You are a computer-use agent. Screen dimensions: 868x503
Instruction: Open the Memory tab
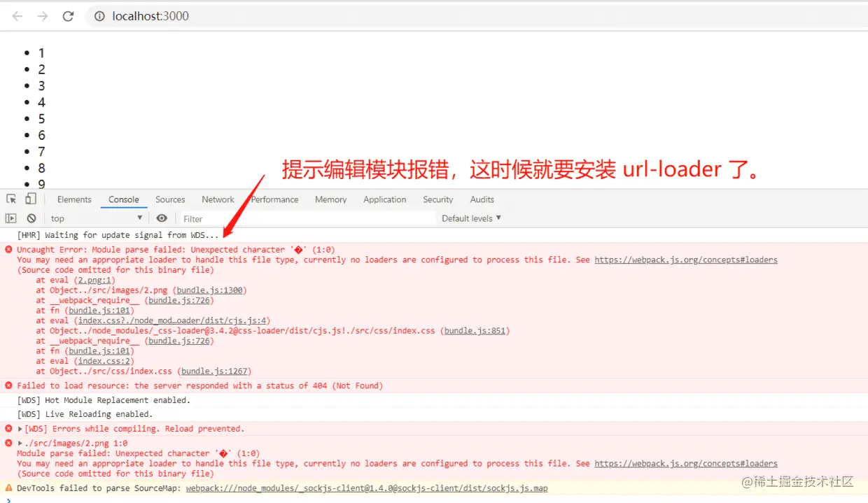[x=330, y=199]
